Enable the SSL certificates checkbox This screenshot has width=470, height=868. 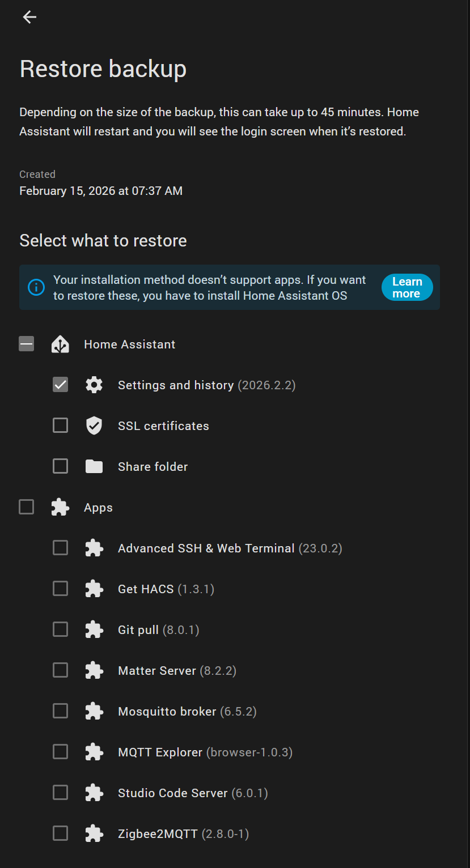pos(61,426)
